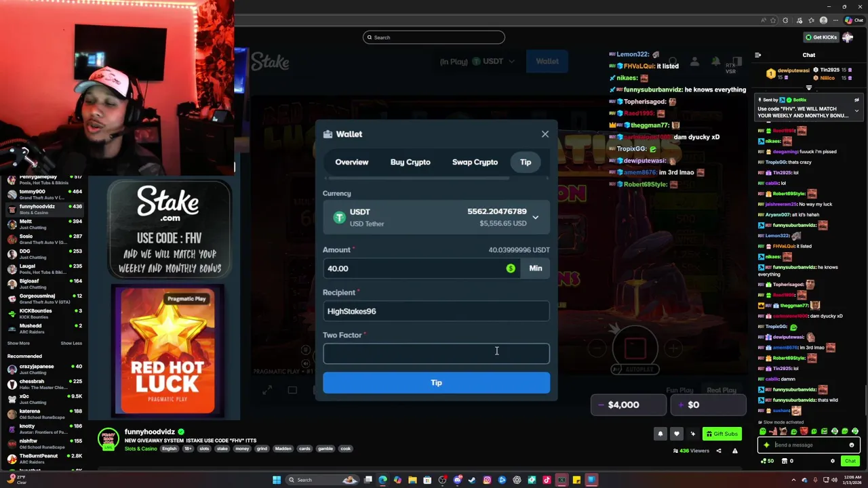Viewport: 868px width, 488px height.
Task: Open browser favorites star-list icon
Action: tap(811, 20)
